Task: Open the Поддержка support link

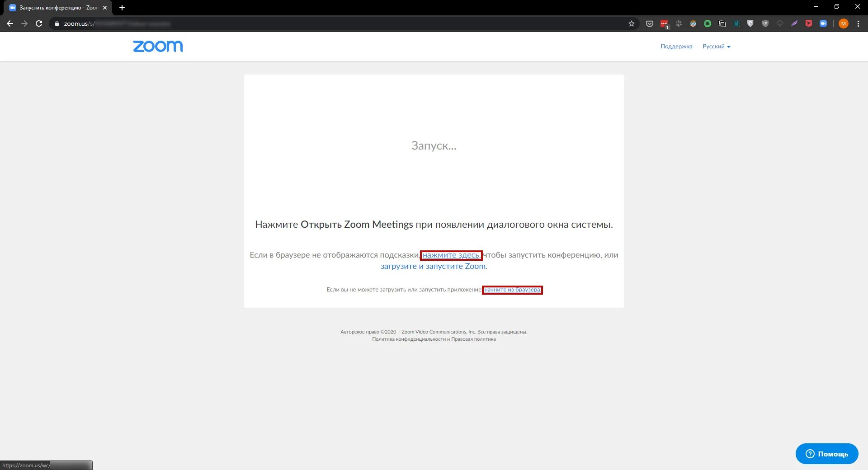Action: [x=676, y=47]
